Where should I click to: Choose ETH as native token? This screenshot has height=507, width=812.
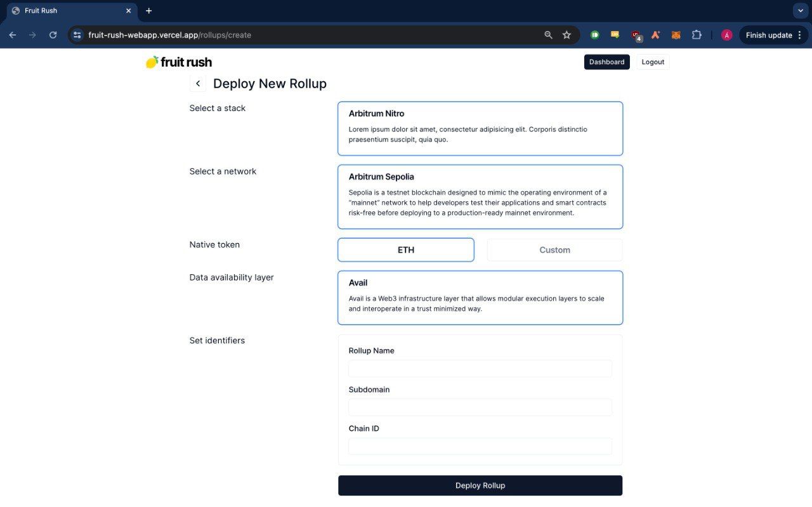pos(406,250)
